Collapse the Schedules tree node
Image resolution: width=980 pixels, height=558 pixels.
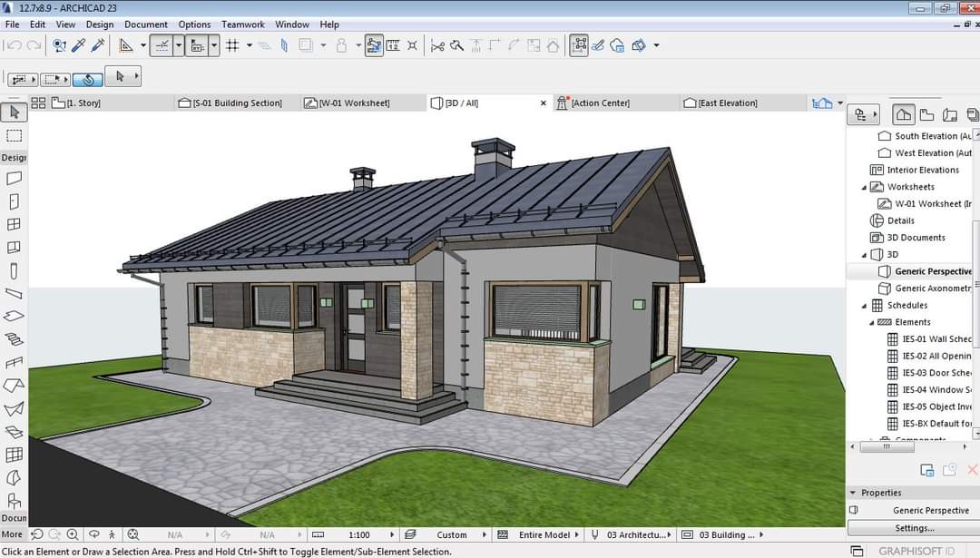pyautogui.click(x=864, y=306)
